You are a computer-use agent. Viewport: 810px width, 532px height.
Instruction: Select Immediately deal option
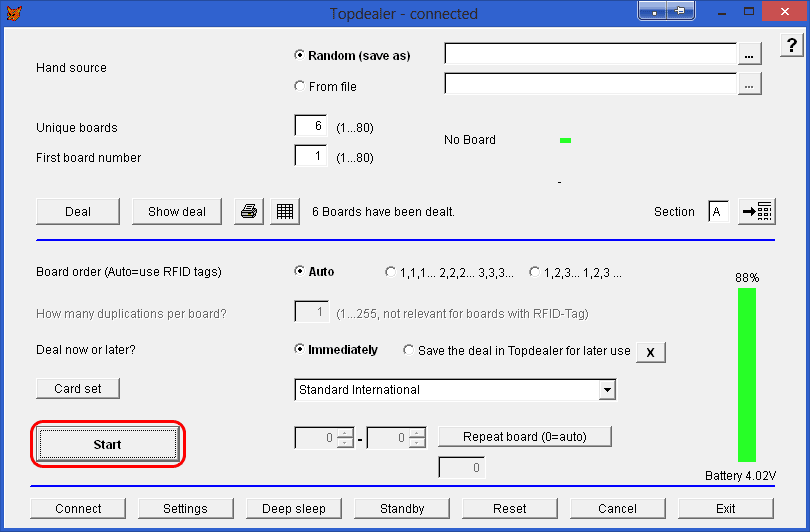[336, 350]
